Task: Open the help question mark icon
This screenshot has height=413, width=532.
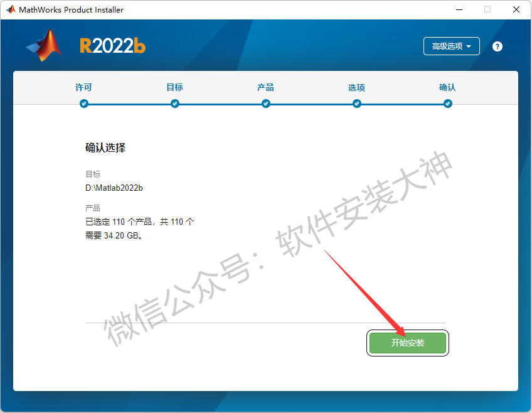Action: point(497,46)
